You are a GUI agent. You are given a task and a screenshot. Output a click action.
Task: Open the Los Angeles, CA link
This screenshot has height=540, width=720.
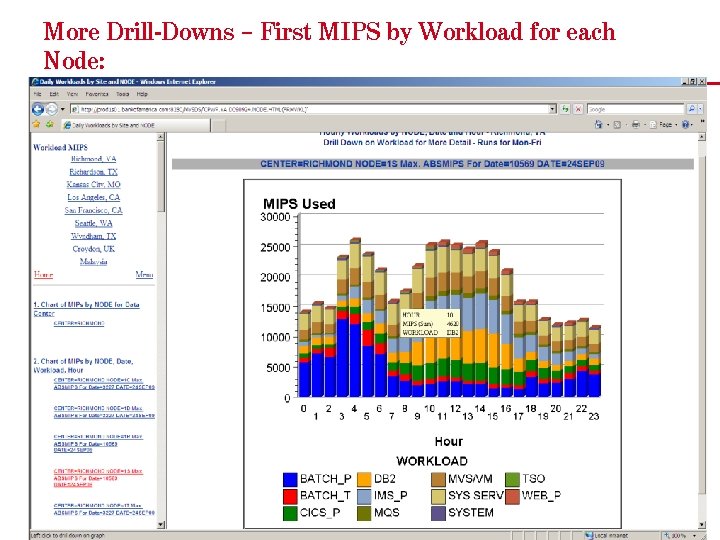point(93,197)
